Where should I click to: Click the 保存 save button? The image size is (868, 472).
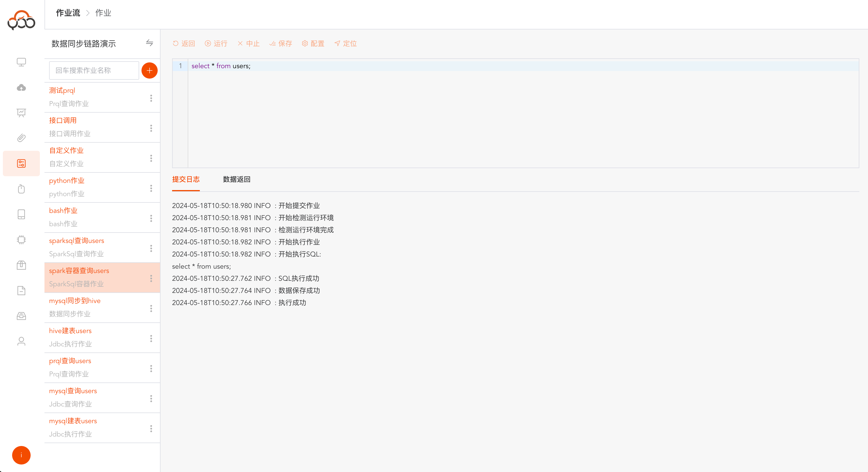tap(281, 44)
